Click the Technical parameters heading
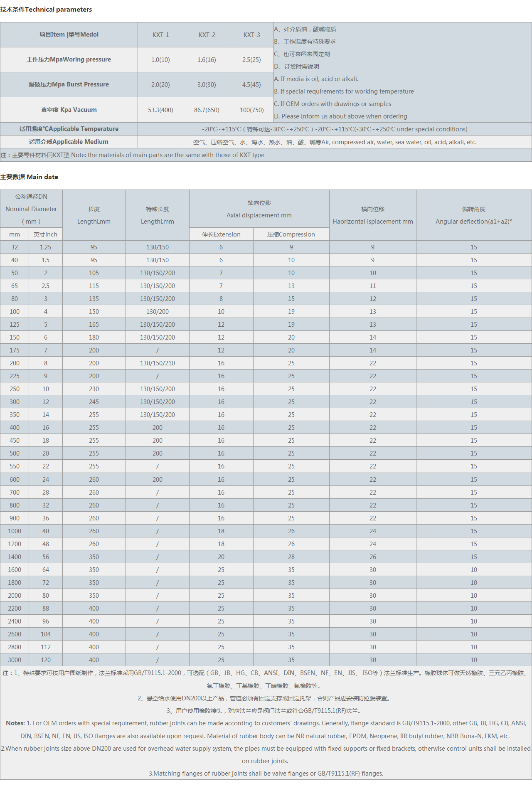This screenshot has height=786, width=532. (46, 10)
